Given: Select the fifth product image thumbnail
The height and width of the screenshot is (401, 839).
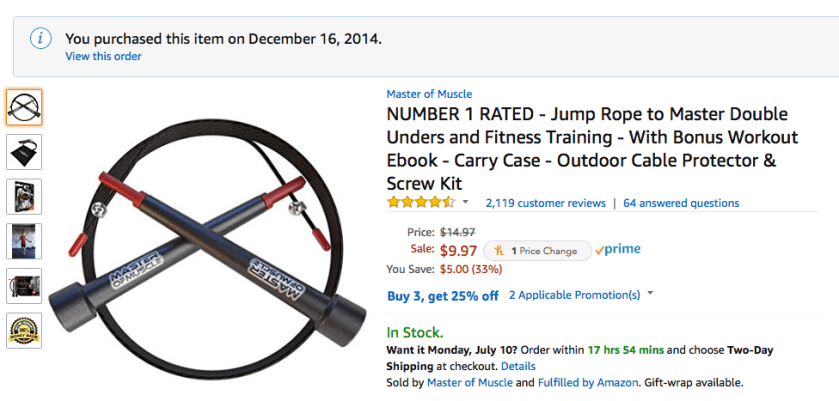Looking at the screenshot, I should point(24,285).
